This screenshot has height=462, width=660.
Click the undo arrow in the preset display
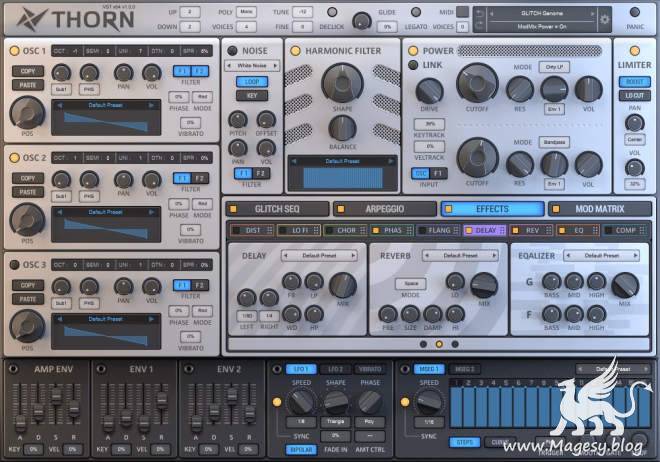(479, 13)
